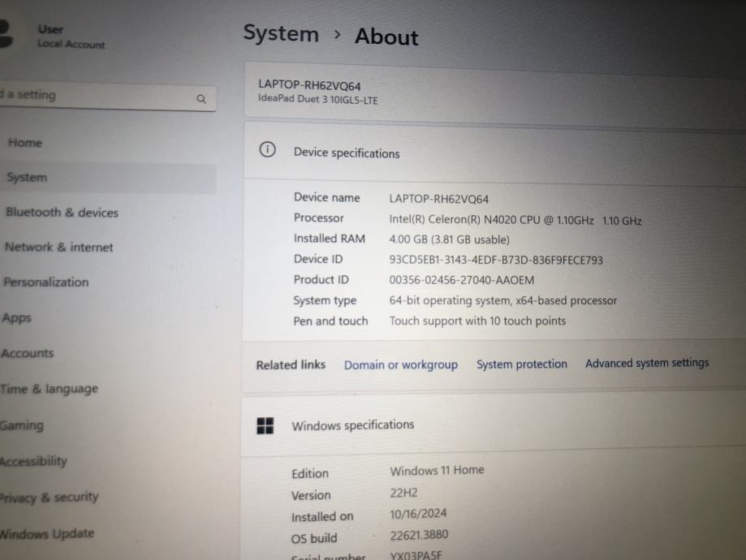Open Apps settings
Image resolution: width=746 pixels, height=560 pixels.
(16, 318)
